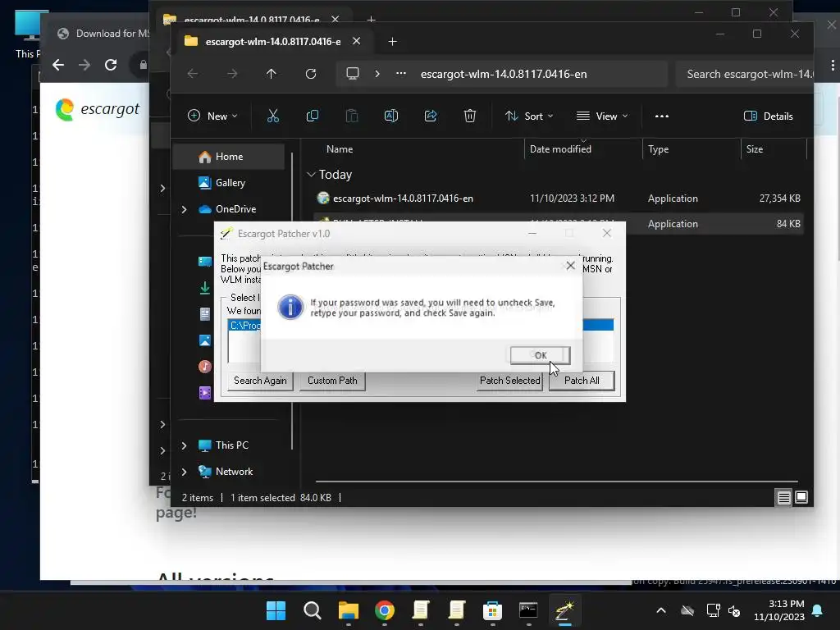This screenshot has width=840, height=630.
Task: Click the Copy icon in Explorer toolbar
Action: click(x=313, y=116)
